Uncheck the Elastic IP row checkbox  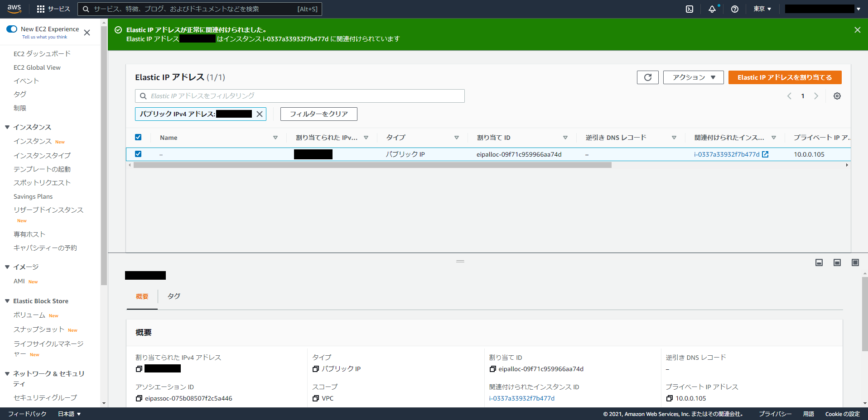138,154
